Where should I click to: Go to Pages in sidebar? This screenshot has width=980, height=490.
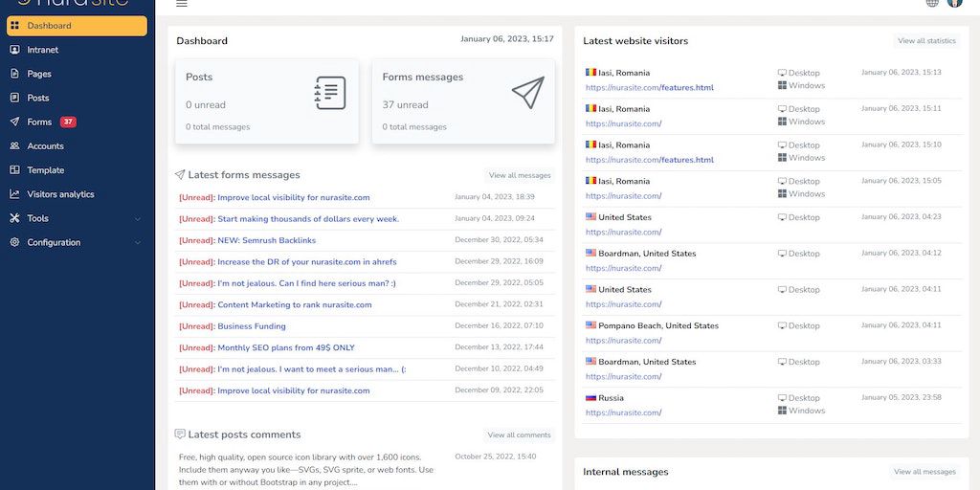[x=39, y=74]
